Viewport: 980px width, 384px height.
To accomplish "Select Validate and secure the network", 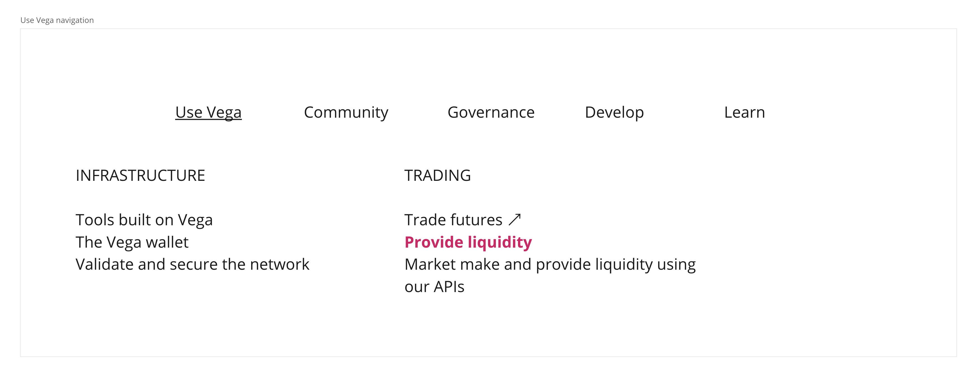I will pos(192,264).
